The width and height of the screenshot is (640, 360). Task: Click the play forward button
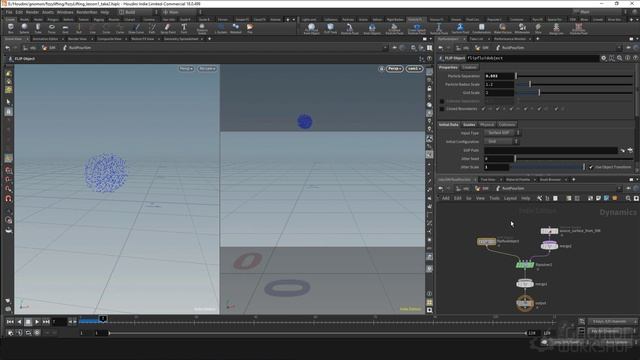point(37,322)
